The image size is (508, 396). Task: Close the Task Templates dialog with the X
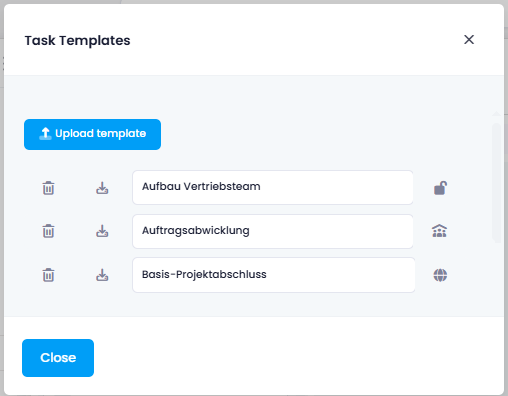[x=469, y=40]
